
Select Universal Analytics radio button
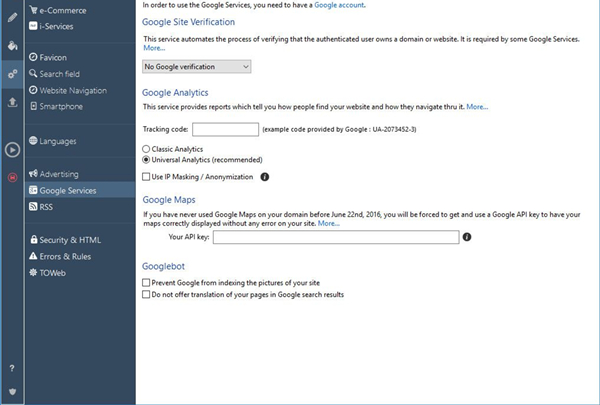point(147,159)
